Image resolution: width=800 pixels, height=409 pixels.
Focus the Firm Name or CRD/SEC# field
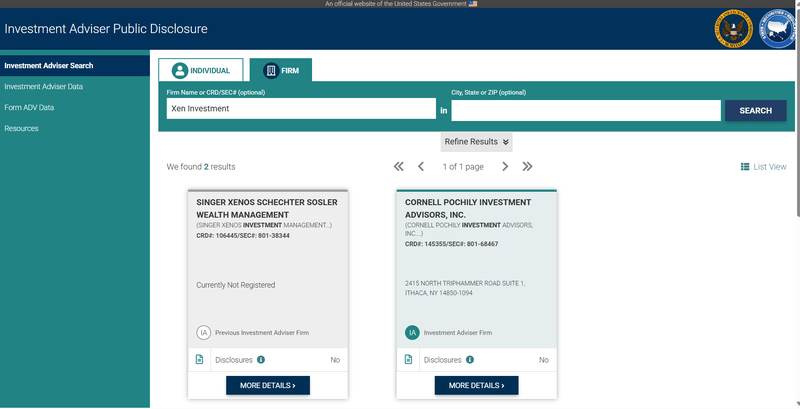pyautogui.click(x=302, y=109)
